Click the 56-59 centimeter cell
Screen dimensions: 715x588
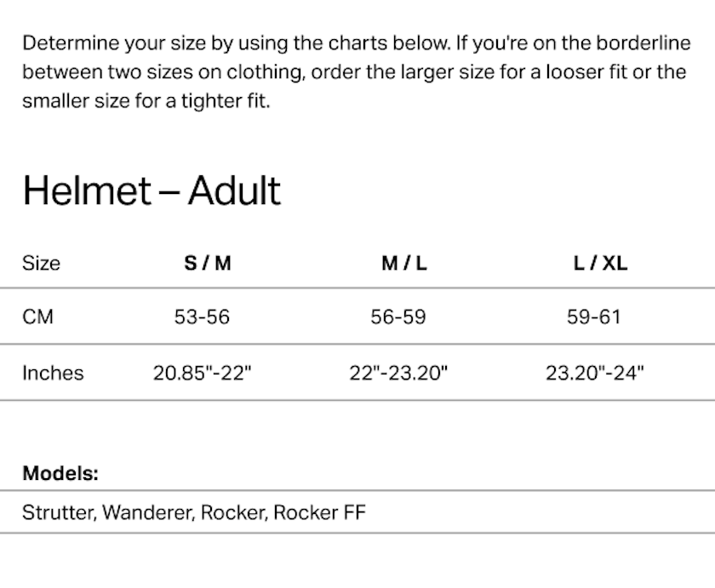coord(398,317)
